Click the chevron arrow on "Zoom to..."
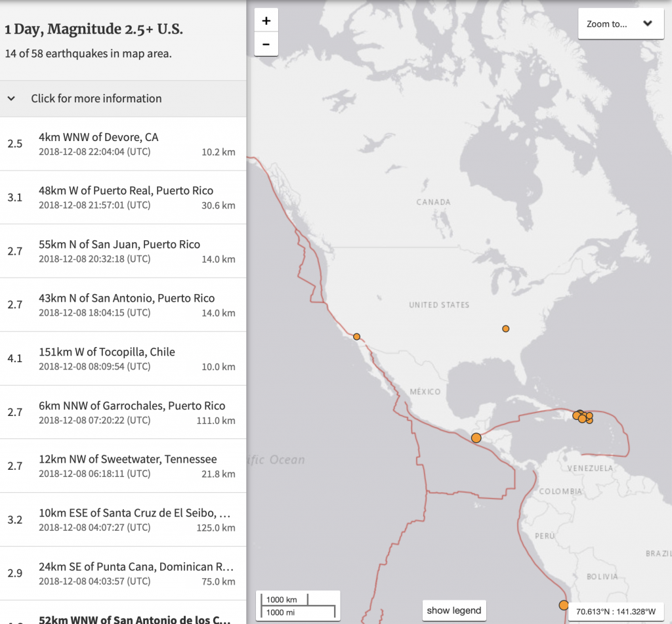The width and height of the screenshot is (672, 624). 648,24
